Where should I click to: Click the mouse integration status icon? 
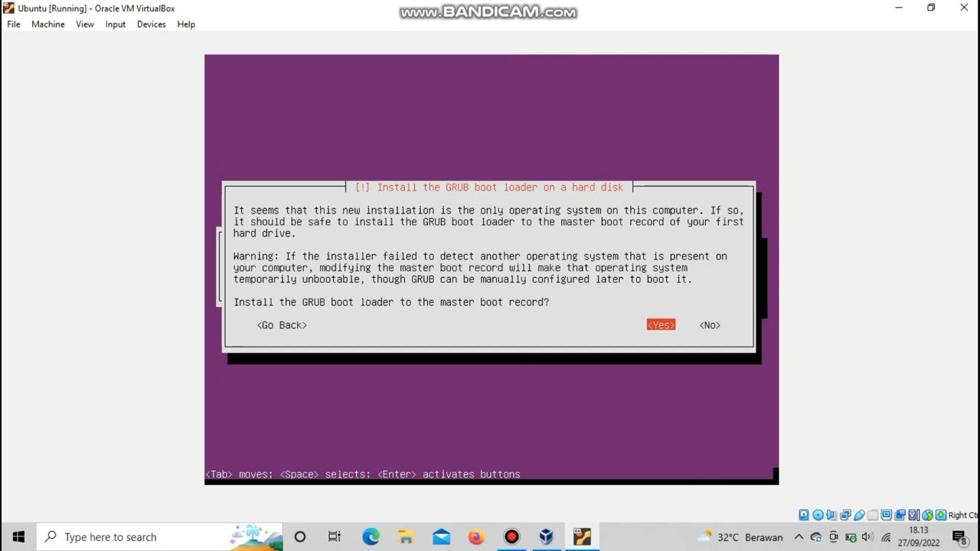[x=927, y=515]
